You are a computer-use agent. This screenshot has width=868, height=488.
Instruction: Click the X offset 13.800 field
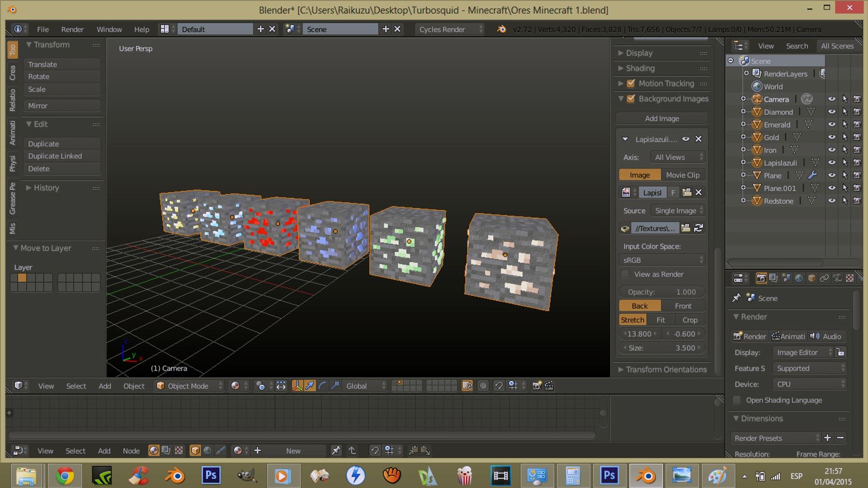(640, 334)
